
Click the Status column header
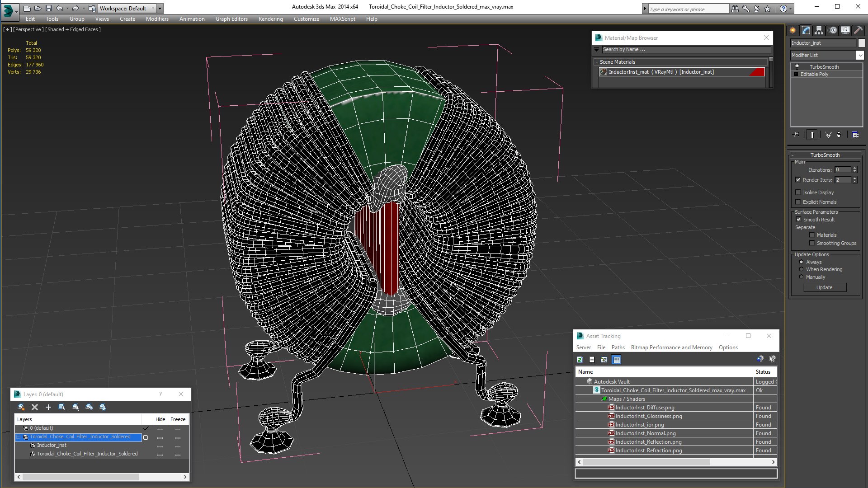coord(765,372)
